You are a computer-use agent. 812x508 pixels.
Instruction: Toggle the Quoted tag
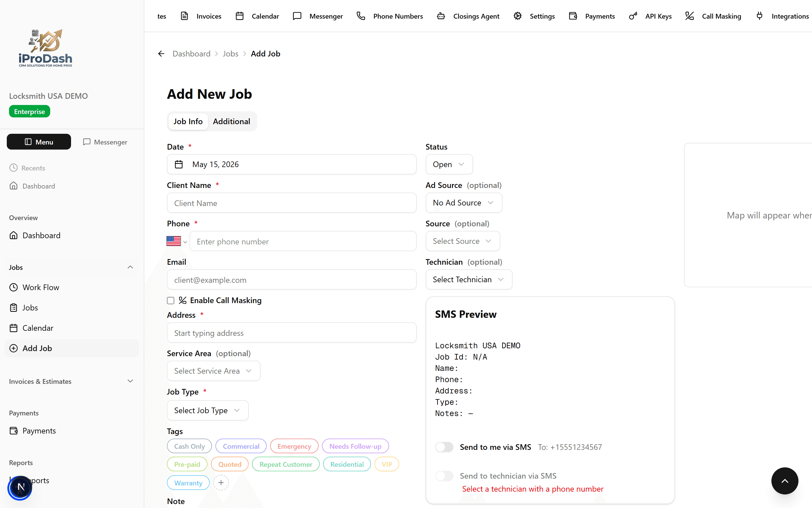pyautogui.click(x=230, y=464)
